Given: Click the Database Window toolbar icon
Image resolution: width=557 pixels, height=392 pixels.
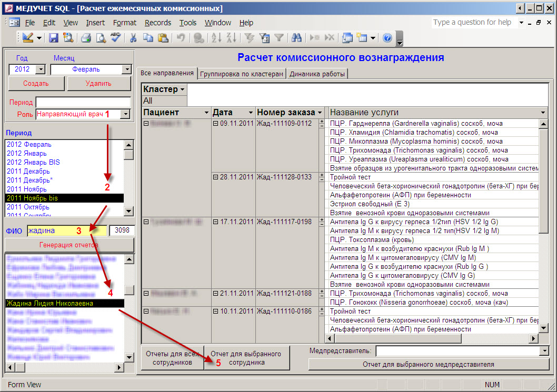Looking at the screenshot, I should tap(347, 38).
